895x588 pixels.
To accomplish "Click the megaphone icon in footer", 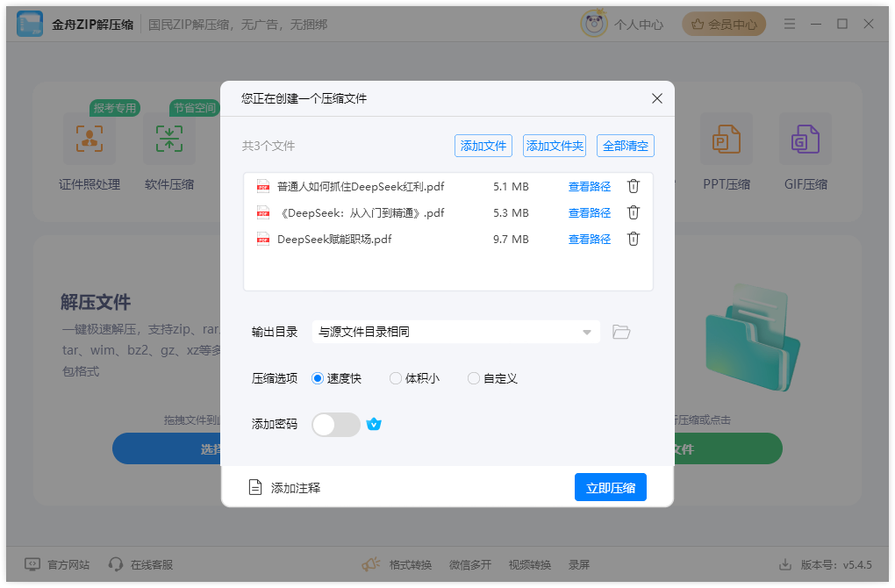I will coord(371,564).
